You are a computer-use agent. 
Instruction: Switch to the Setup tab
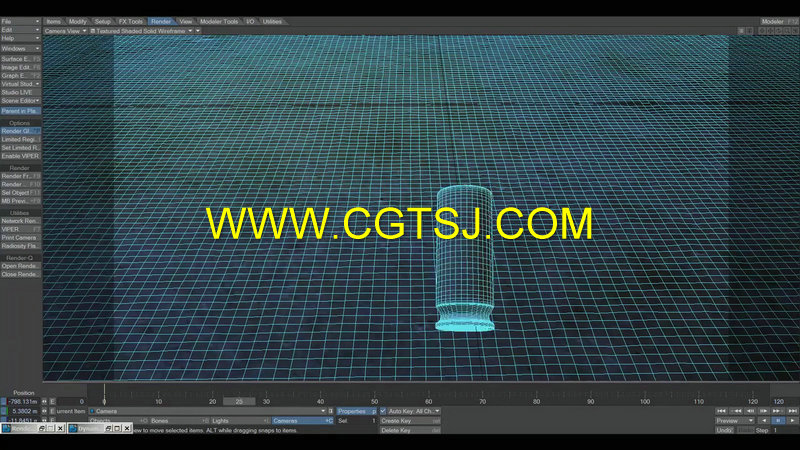tap(103, 21)
